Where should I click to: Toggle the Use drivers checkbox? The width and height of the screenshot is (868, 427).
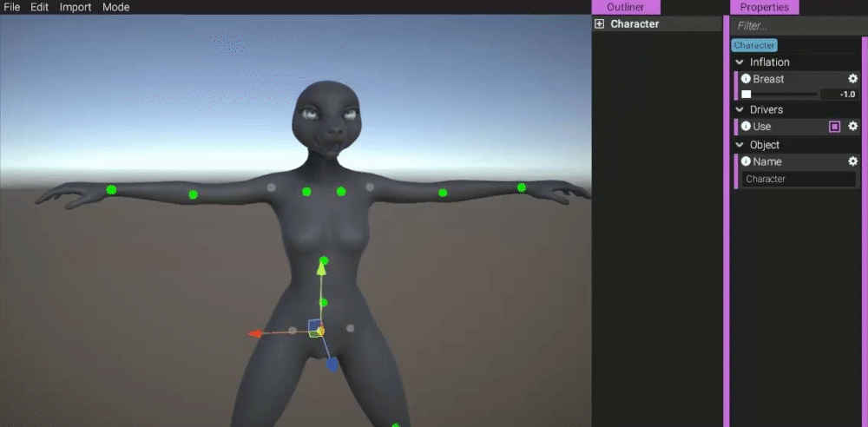click(835, 127)
